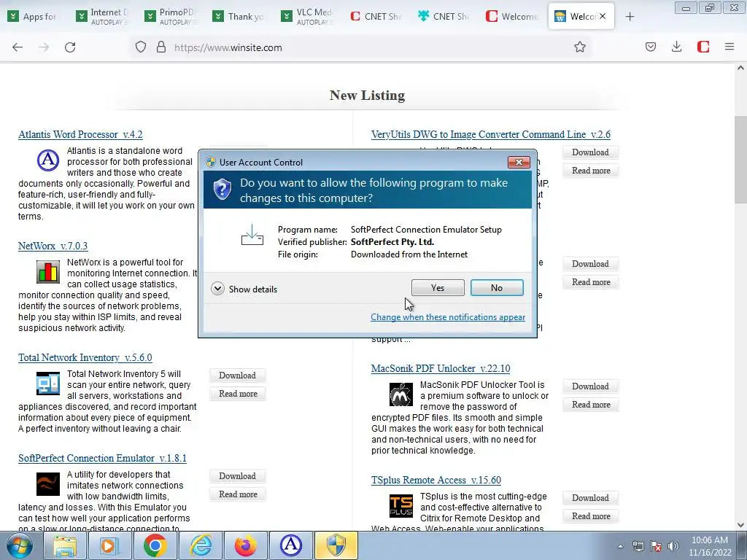
Task: Click Total Network Inventory computer icon
Action: click(x=48, y=384)
